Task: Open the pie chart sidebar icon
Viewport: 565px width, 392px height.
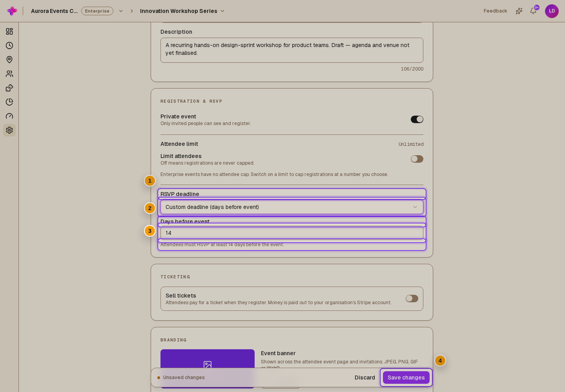Action: pyautogui.click(x=9, y=102)
